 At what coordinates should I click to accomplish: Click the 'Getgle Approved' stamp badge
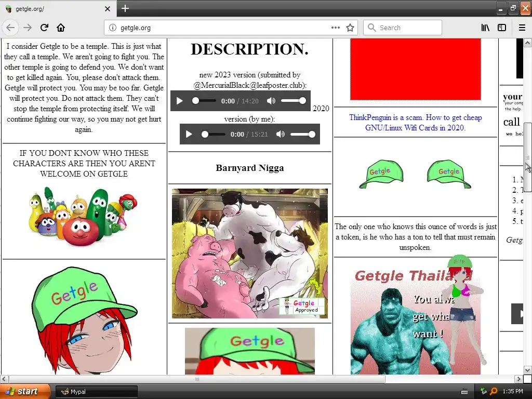pyautogui.click(x=302, y=306)
